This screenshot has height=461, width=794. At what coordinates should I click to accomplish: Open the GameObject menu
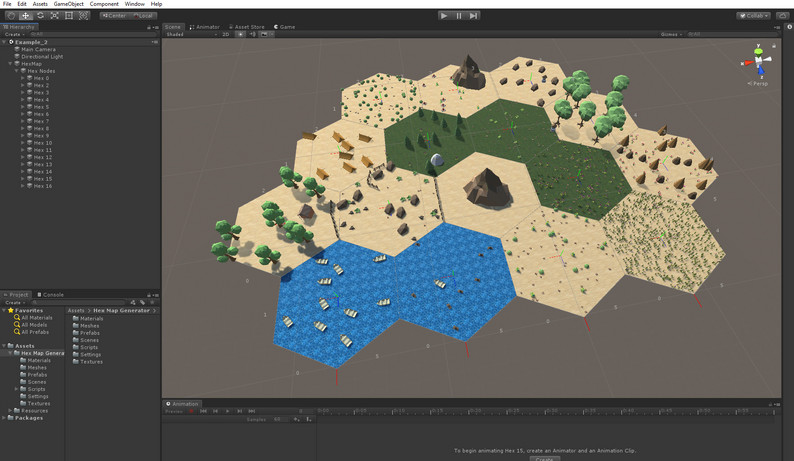click(x=68, y=4)
